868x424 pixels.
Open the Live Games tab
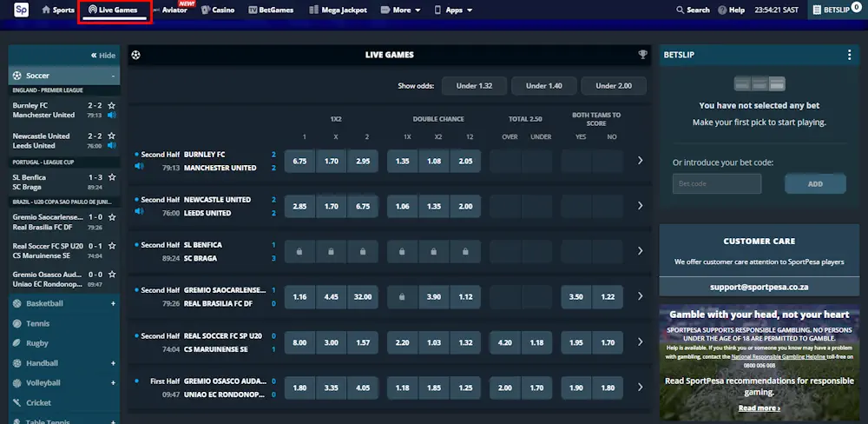click(x=114, y=10)
